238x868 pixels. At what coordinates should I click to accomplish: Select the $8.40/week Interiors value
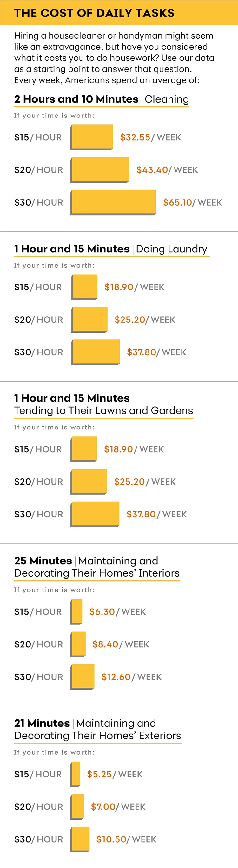point(121,644)
